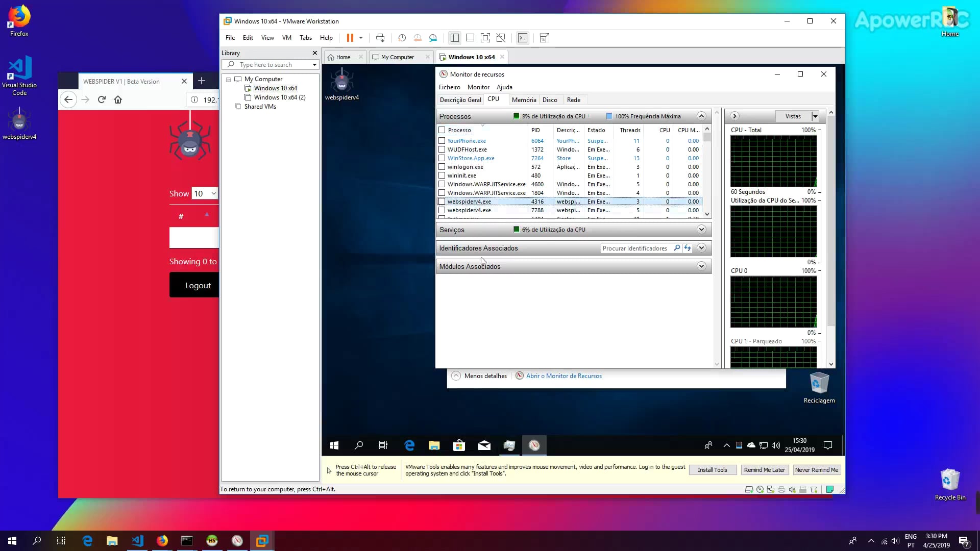Click Abrir o Monitor de Recursos link
Screen dimensions: 980x551
[x=564, y=376]
